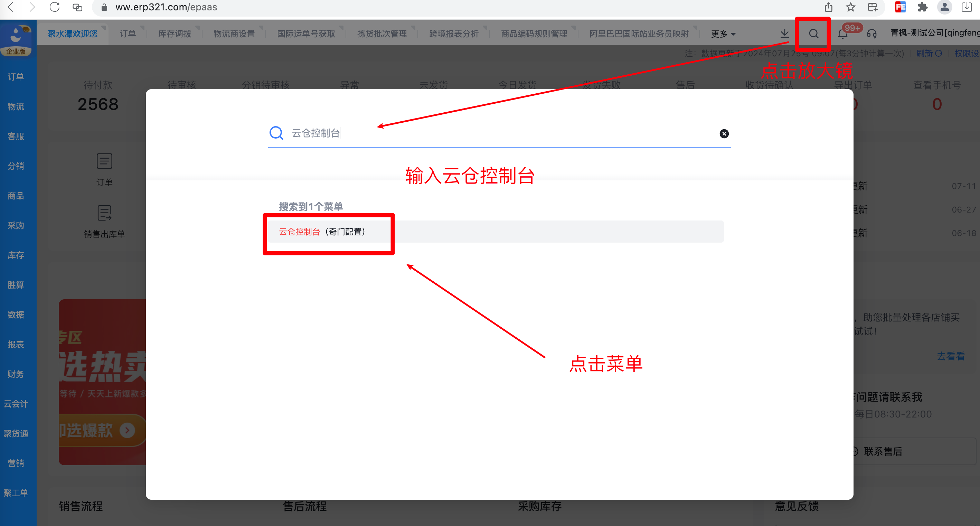Open 采购 in the left sidebar
980x526 pixels.
click(x=16, y=225)
